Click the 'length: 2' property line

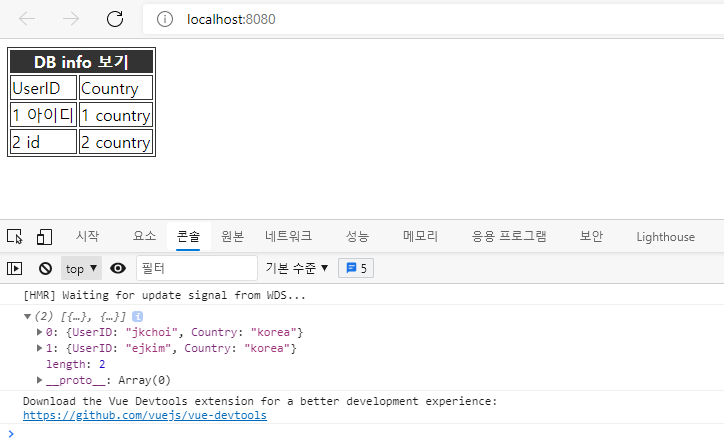point(76,364)
